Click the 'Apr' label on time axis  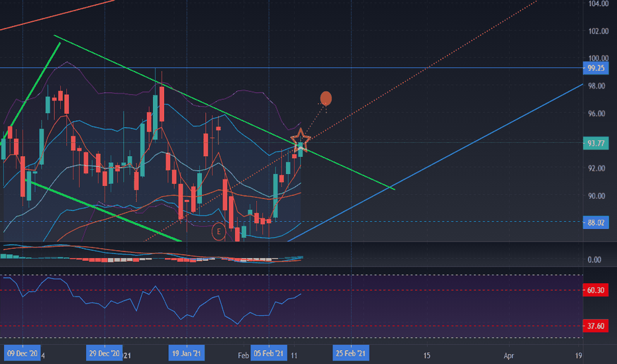coord(509,356)
